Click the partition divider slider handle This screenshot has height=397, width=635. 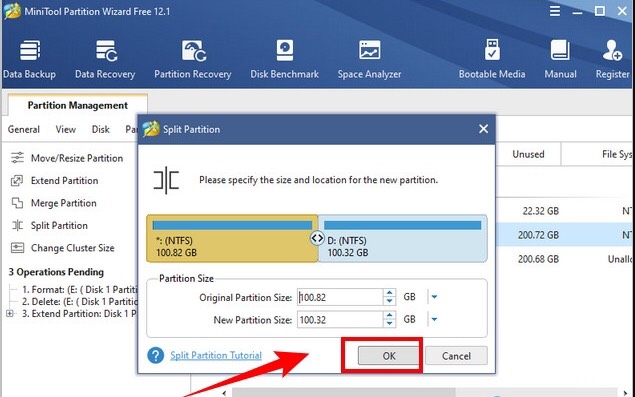pos(317,238)
